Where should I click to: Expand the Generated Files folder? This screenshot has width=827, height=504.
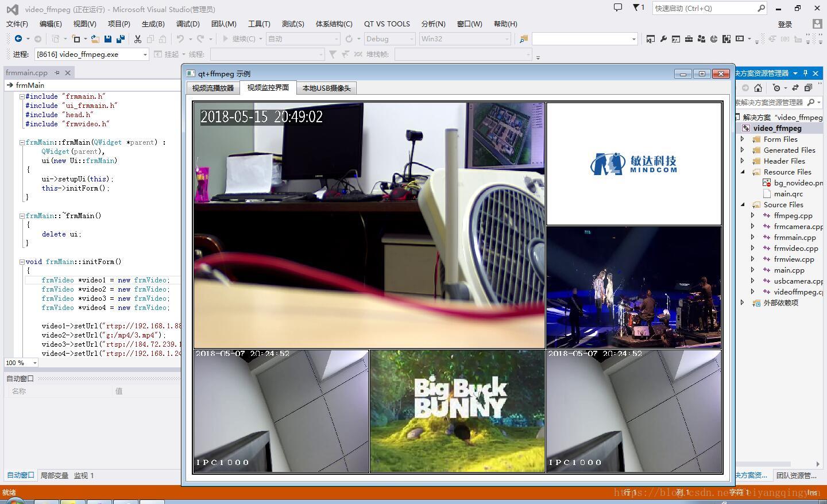tap(742, 150)
